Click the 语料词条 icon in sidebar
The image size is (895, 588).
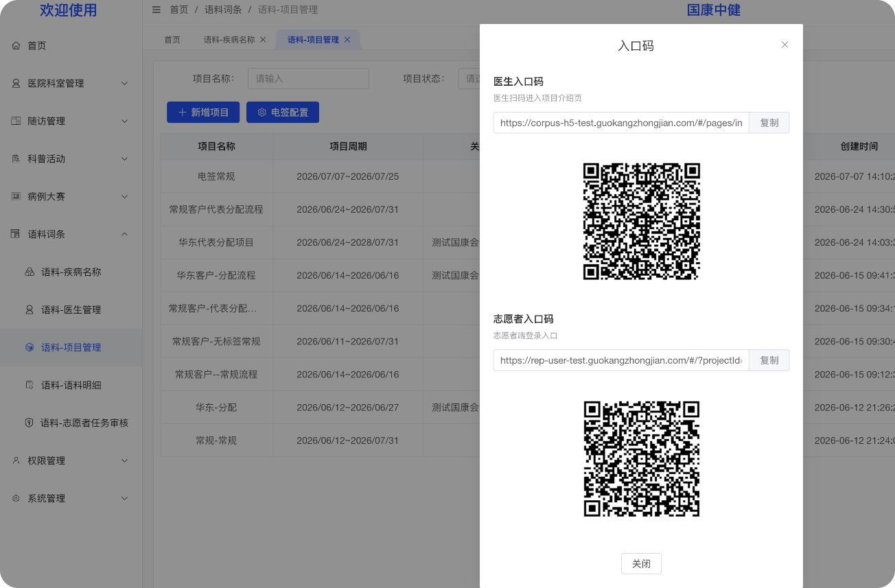point(16,234)
